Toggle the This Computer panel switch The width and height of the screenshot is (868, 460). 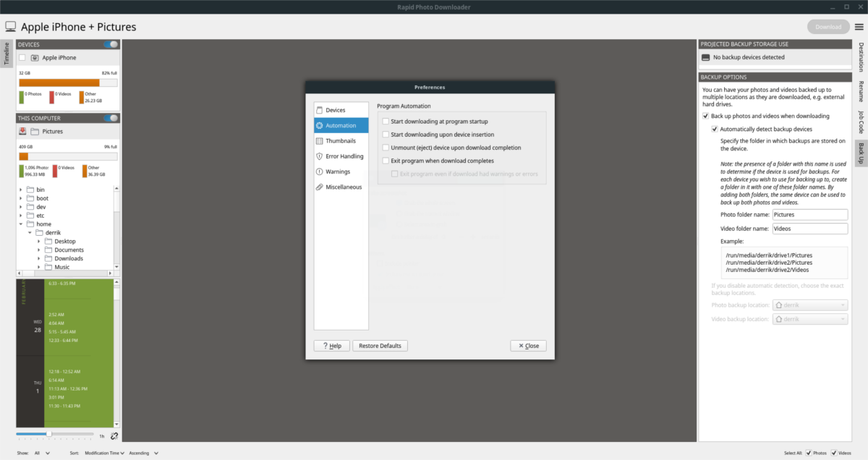[x=111, y=118]
